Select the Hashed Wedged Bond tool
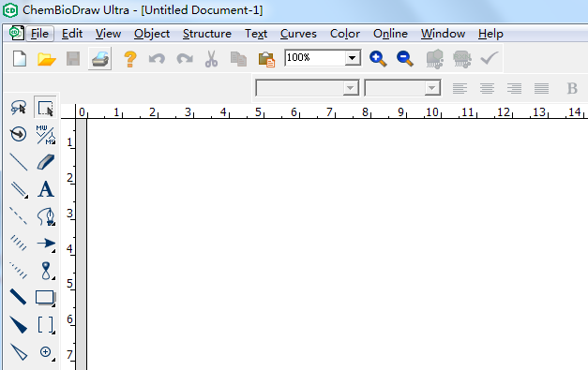The image size is (588, 370). tap(18, 271)
